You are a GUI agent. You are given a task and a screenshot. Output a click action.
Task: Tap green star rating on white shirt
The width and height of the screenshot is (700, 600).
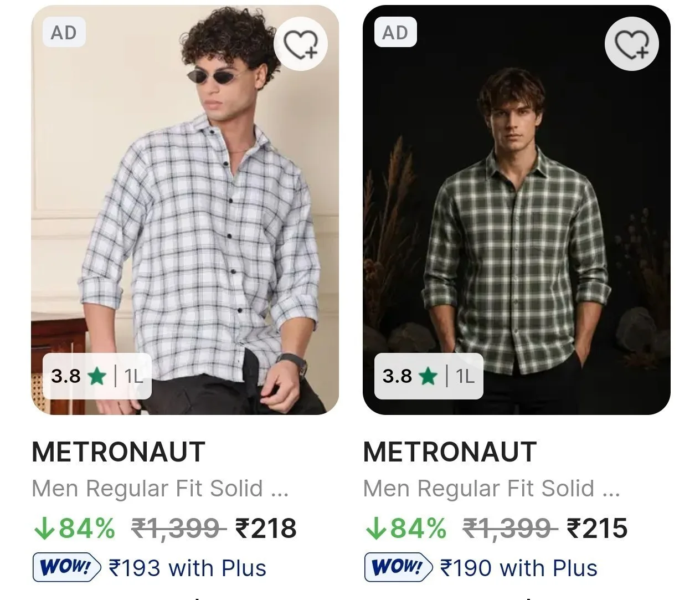tap(96, 377)
